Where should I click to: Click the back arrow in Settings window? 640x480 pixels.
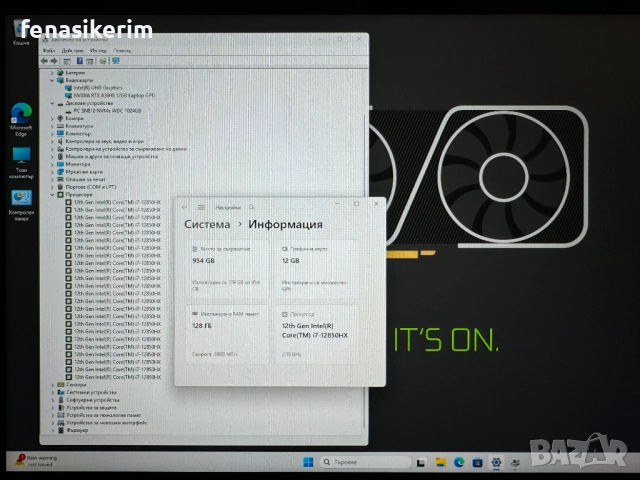[x=184, y=207]
